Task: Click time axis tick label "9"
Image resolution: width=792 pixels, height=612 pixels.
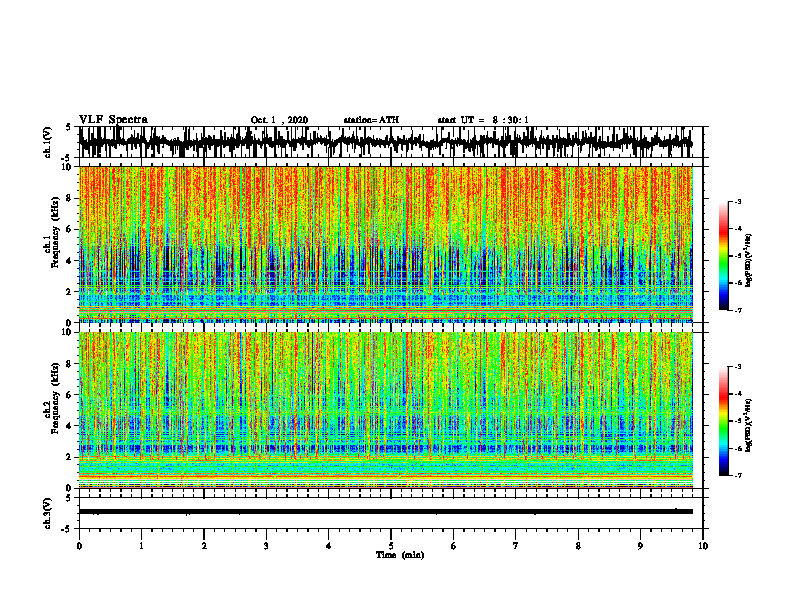Action: [x=640, y=546]
